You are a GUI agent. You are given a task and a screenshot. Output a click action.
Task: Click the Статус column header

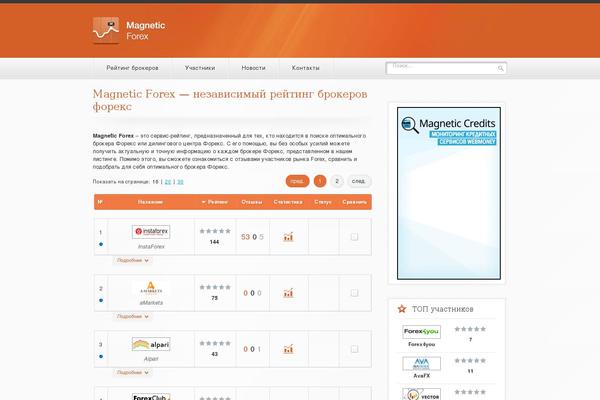(323, 202)
